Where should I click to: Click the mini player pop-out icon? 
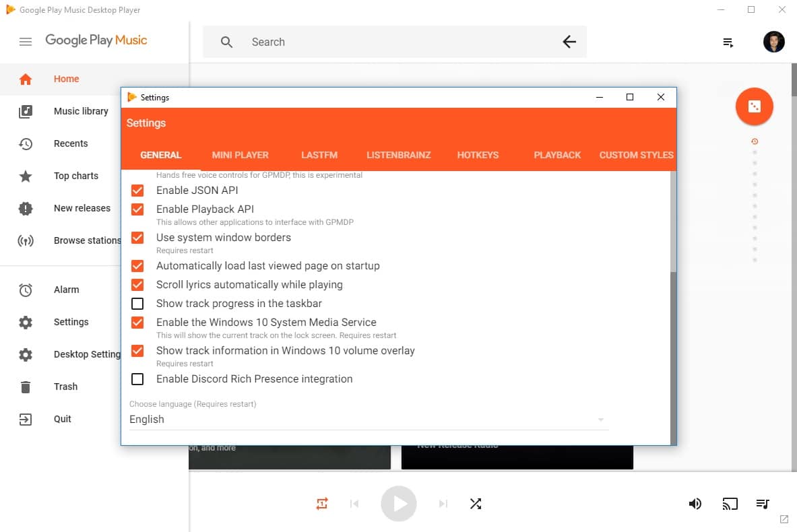pos(784,519)
